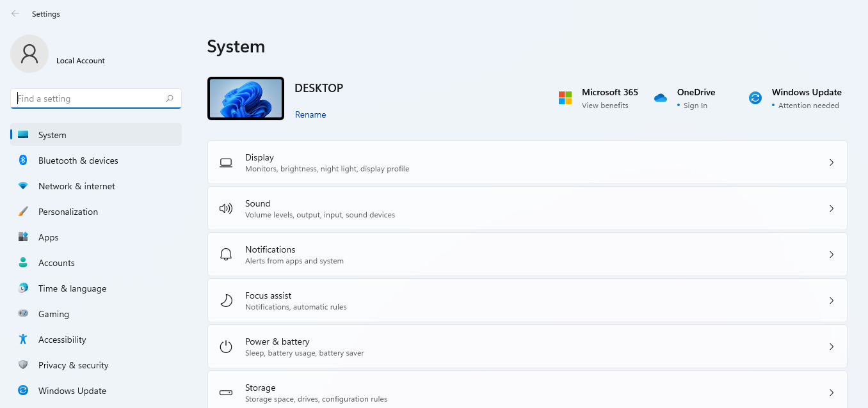Open the Power & battery section chevron
Image resolution: width=868 pixels, height=408 pixels.
point(832,346)
